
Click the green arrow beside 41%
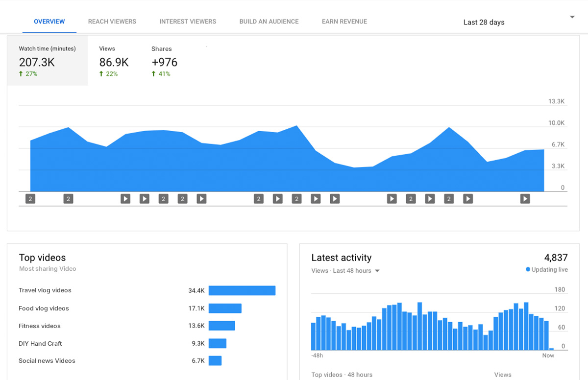pyautogui.click(x=153, y=74)
